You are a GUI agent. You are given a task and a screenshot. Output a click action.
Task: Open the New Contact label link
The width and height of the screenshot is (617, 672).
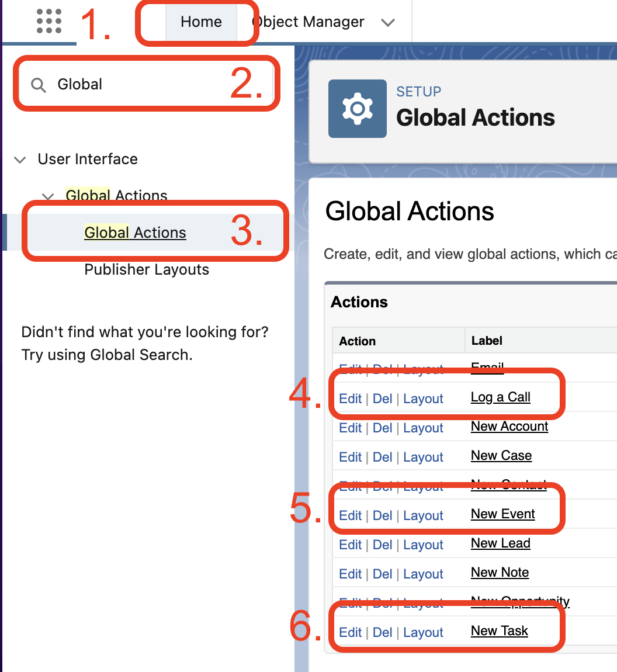pos(508,484)
